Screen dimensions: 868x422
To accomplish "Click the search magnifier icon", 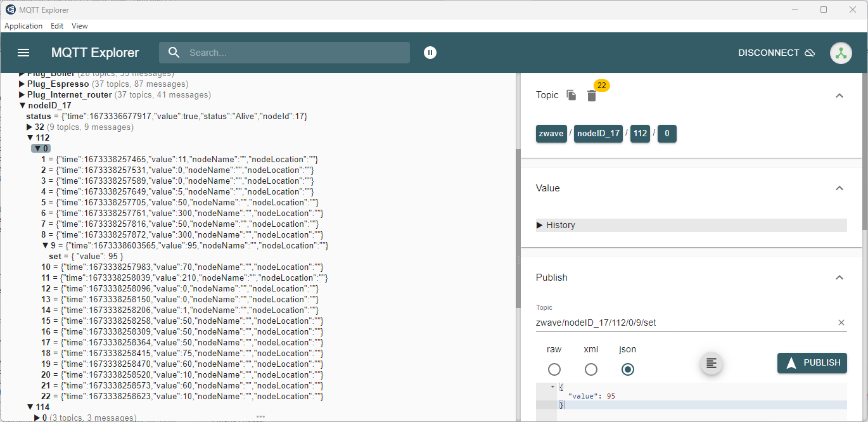I will click(x=174, y=53).
